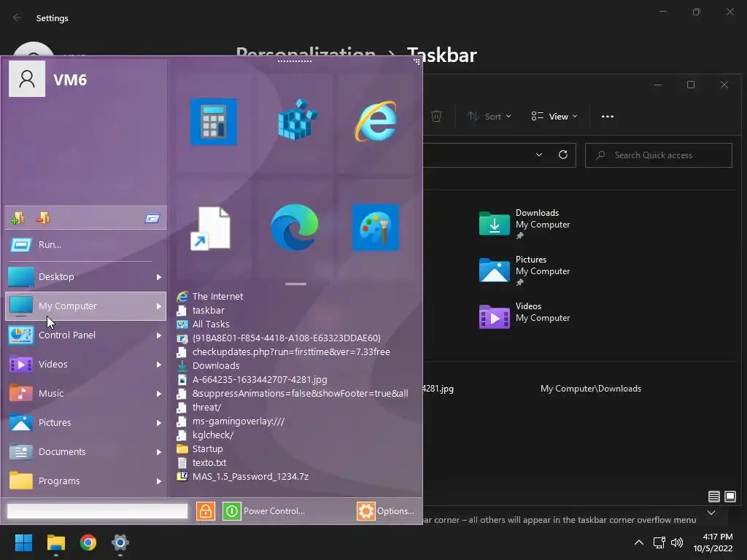Open Desktop in start menu
747x560 pixels.
(x=86, y=276)
